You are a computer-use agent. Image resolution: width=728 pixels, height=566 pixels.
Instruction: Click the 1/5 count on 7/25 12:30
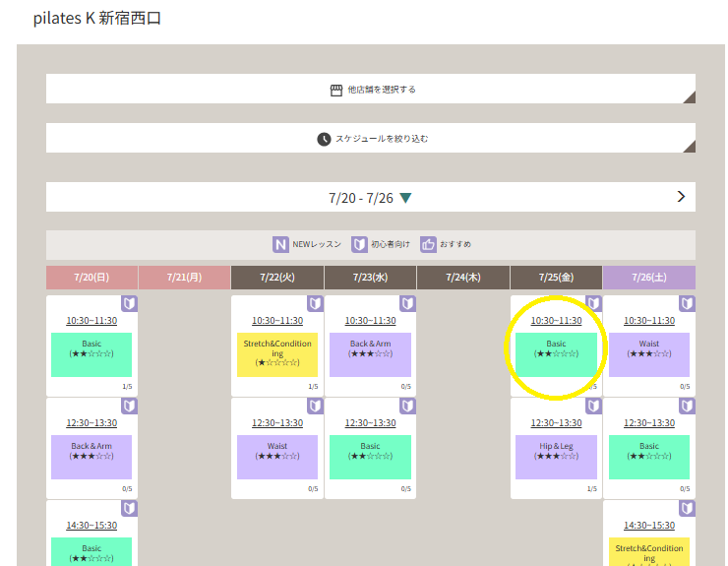pyautogui.click(x=592, y=489)
